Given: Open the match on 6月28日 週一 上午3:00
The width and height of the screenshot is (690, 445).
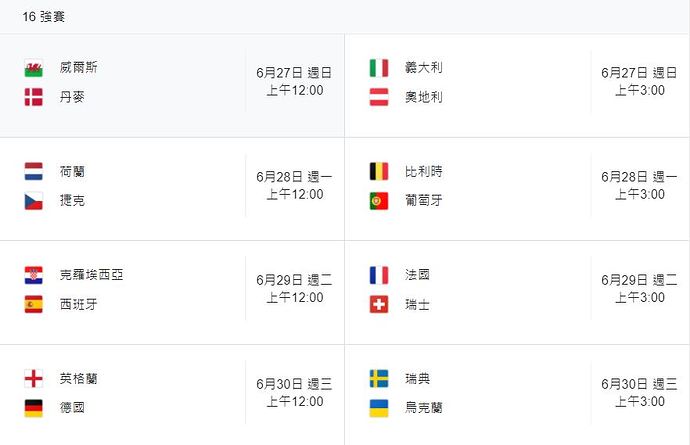Looking at the screenshot, I should [518, 189].
